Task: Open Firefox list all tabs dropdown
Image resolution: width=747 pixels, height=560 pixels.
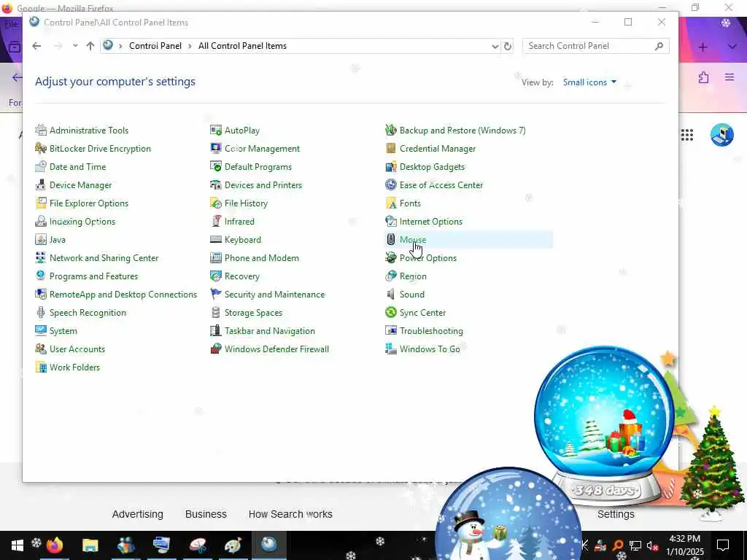Action: [732, 47]
